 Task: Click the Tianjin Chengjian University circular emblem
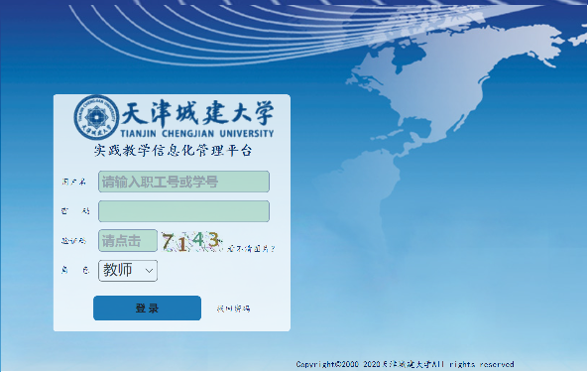click(96, 117)
